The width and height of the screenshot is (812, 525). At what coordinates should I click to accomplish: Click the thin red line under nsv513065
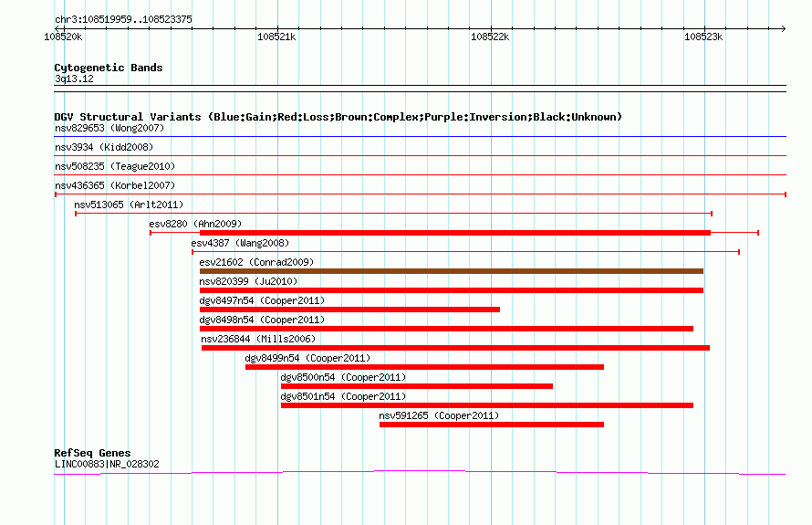[x=393, y=214]
